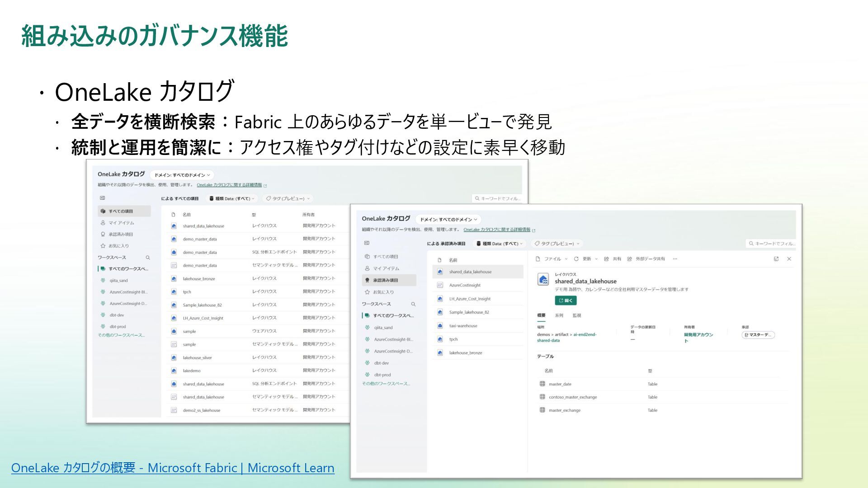This screenshot has height=488, width=868.
Task: Open the ドメイン dropdown in the front window
Action: tap(448, 220)
